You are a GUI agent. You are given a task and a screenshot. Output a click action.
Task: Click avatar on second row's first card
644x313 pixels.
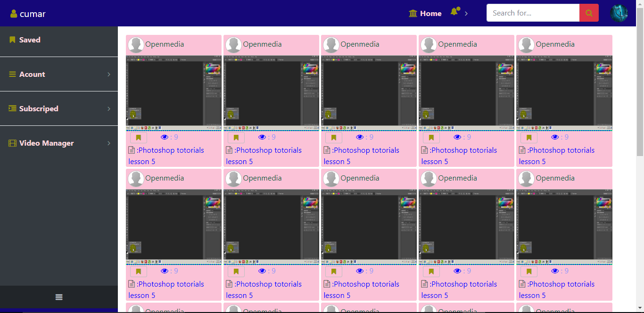(x=136, y=179)
